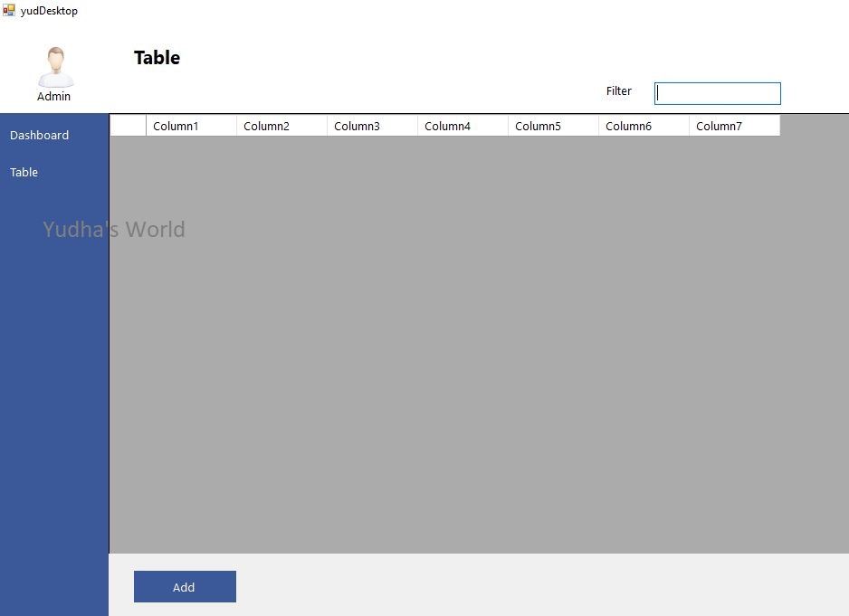Select the Table sidebar item

24,172
